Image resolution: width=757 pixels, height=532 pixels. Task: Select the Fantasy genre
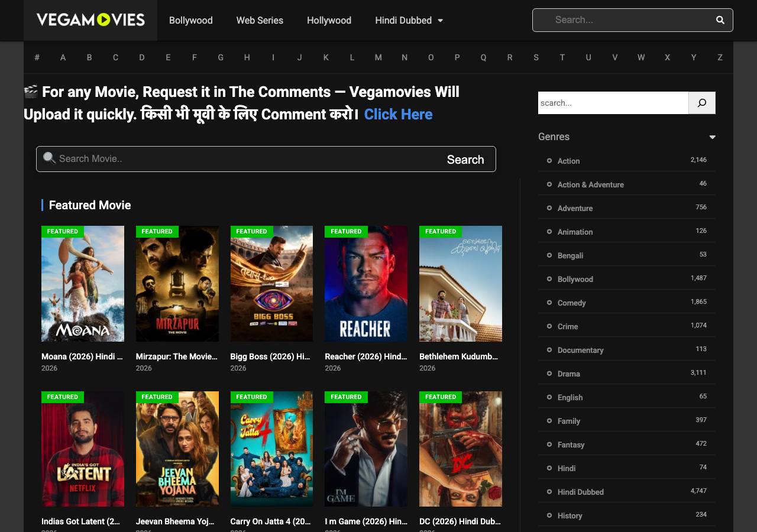click(571, 445)
